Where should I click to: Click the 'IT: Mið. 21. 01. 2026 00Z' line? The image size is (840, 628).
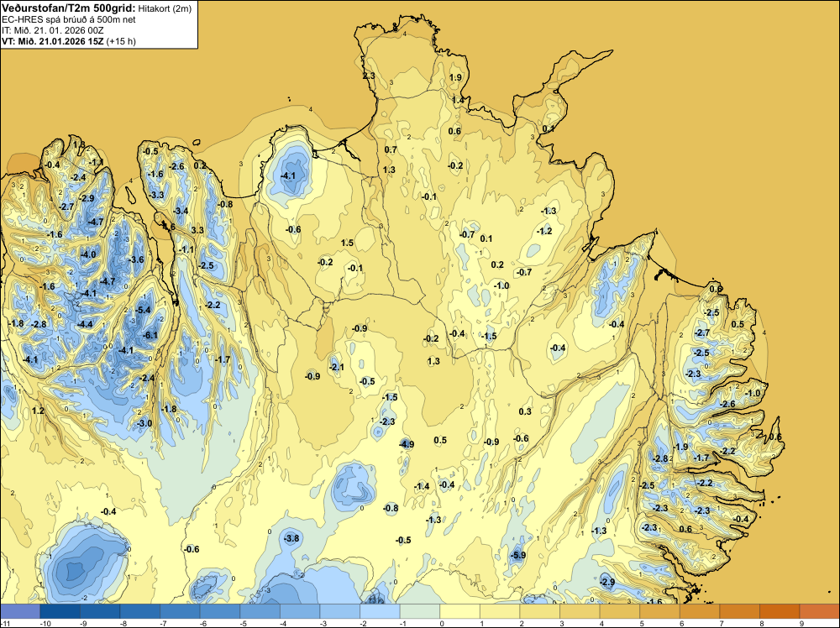coord(52,30)
